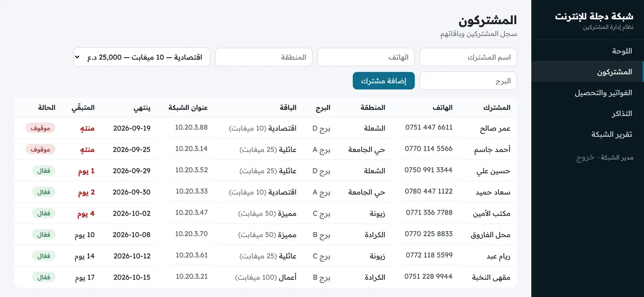Click موقوف status badge for عمر صالح
The image size is (644, 297).
(41, 128)
